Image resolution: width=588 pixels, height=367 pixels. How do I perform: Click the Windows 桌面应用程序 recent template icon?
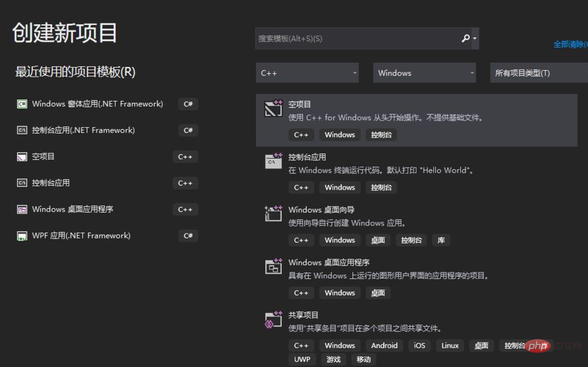point(22,210)
